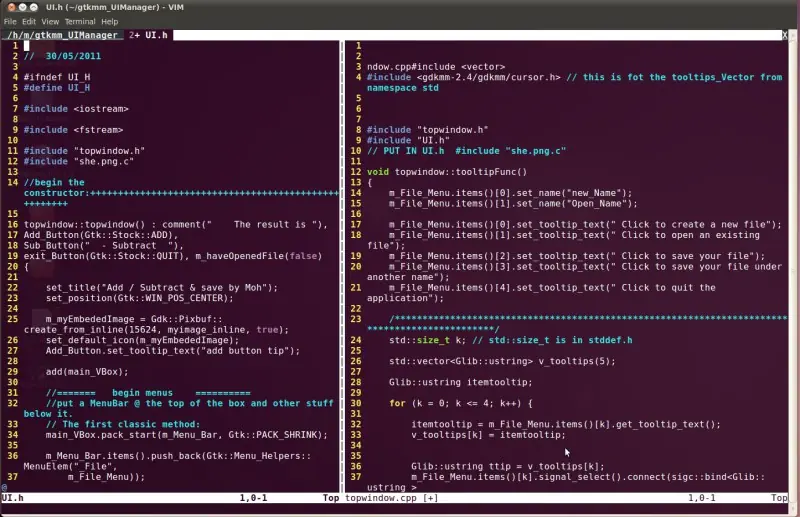The image size is (800, 517).
Task: Click Glib::ustring ttip = v_tooltips[k]; line
Action: pyautogui.click(x=508, y=466)
